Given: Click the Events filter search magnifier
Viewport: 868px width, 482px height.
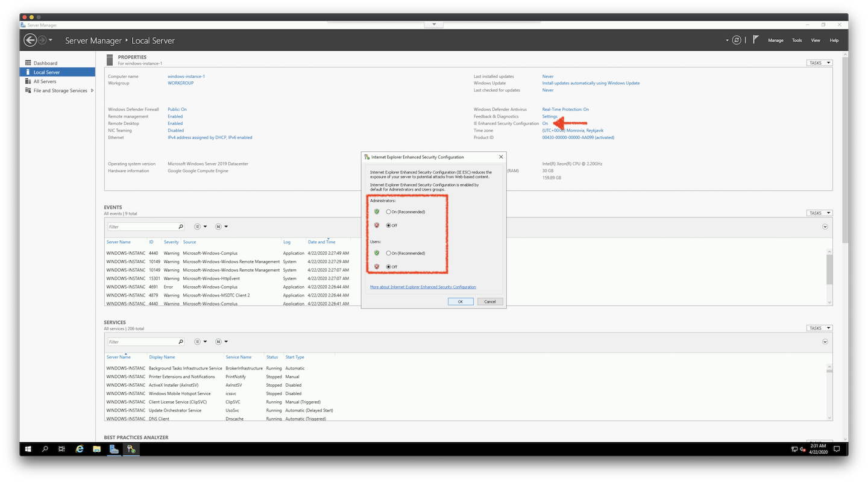Looking at the screenshot, I should tap(180, 227).
